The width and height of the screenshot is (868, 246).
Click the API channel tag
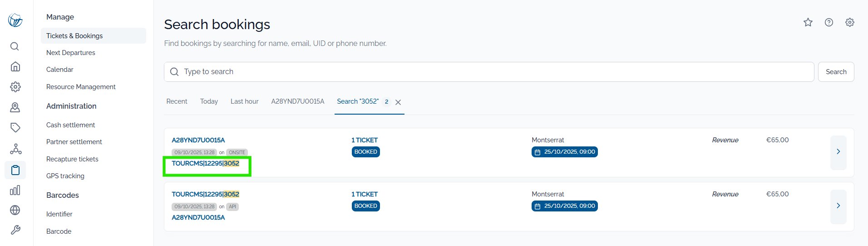[232, 206]
